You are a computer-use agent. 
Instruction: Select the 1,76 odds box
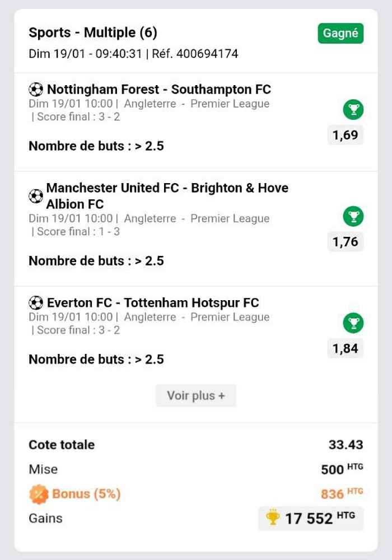[x=345, y=242]
